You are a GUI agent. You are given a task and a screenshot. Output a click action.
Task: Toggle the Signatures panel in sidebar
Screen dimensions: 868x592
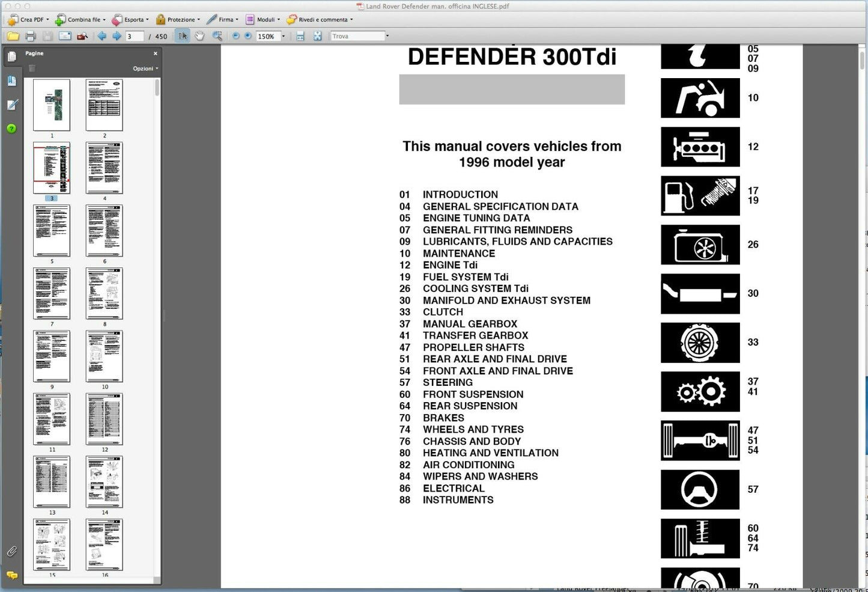click(11, 105)
